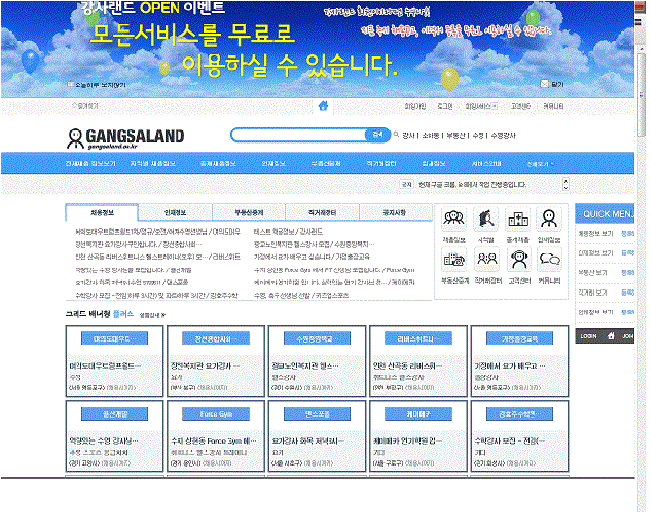Open listing 테스트 채용정보 / 강사랜드
Viewport: 651px width, 512px height.
pyautogui.click(x=288, y=231)
